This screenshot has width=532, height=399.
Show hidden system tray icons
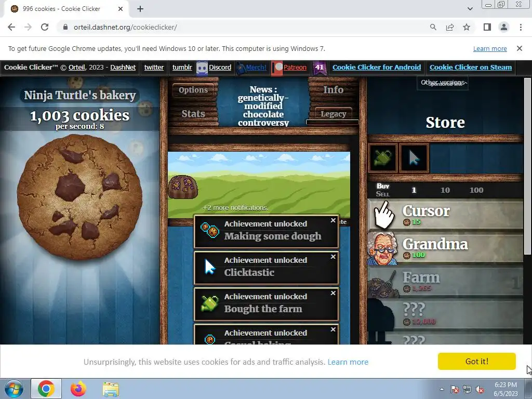click(x=442, y=389)
